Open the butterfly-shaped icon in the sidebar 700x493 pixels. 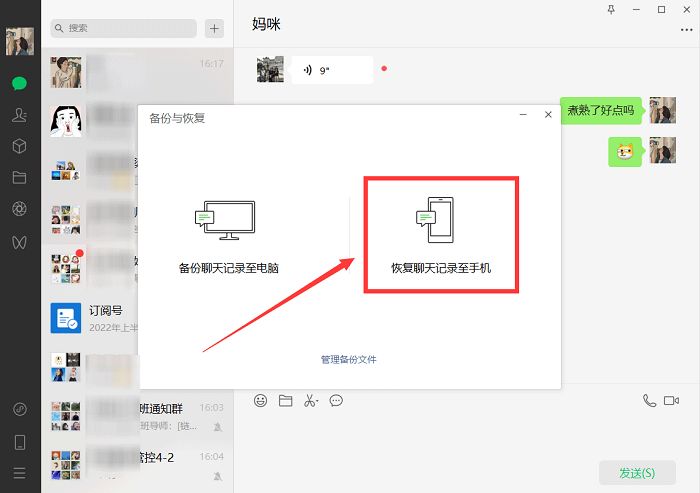19,242
